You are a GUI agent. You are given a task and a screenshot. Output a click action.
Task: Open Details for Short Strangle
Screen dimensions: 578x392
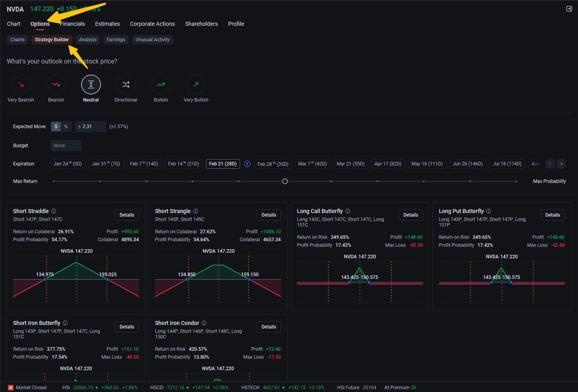click(x=269, y=215)
